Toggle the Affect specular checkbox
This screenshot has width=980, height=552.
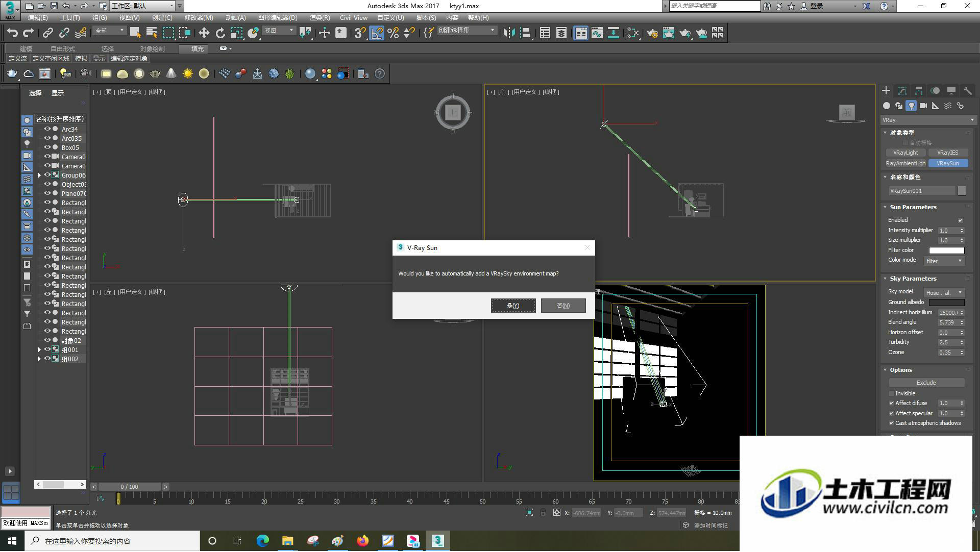click(892, 414)
